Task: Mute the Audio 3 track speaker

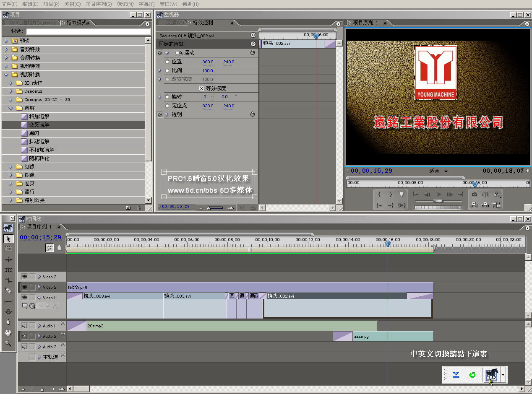Action: [x=25, y=347]
